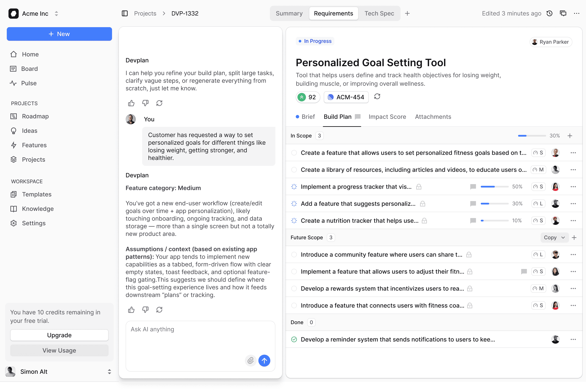Send message with blue arrow button
The image size is (586, 392).
(x=264, y=361)
